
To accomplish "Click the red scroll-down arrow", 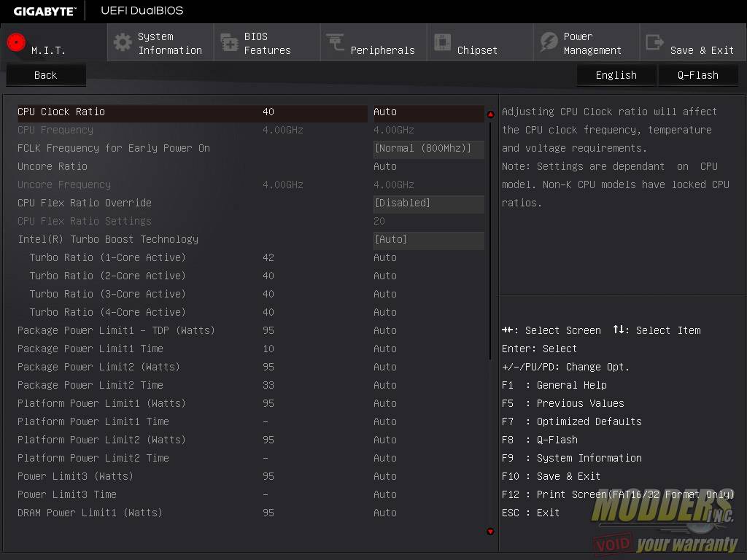I will click(490, 532).
